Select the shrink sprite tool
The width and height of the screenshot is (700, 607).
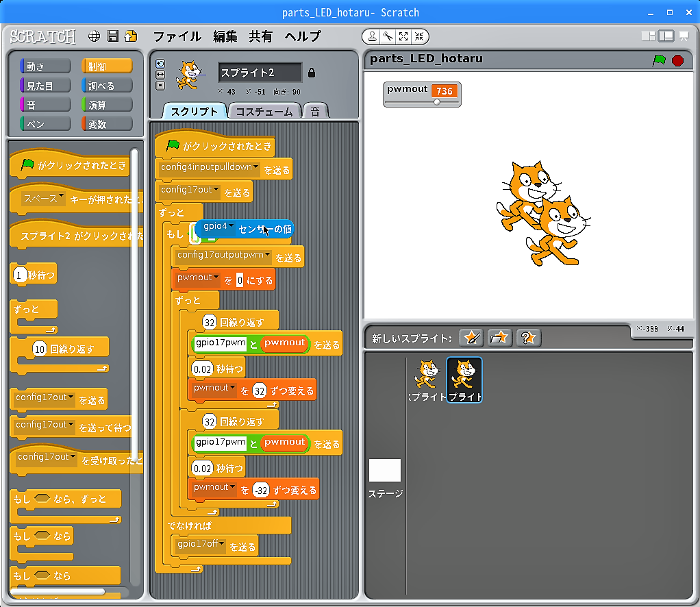(x=418, y=36)
